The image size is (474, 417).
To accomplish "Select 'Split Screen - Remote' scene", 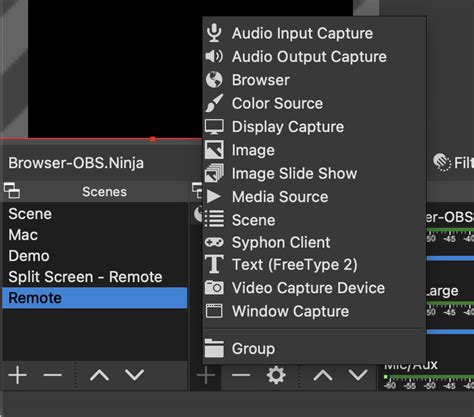I will [95, 277].
